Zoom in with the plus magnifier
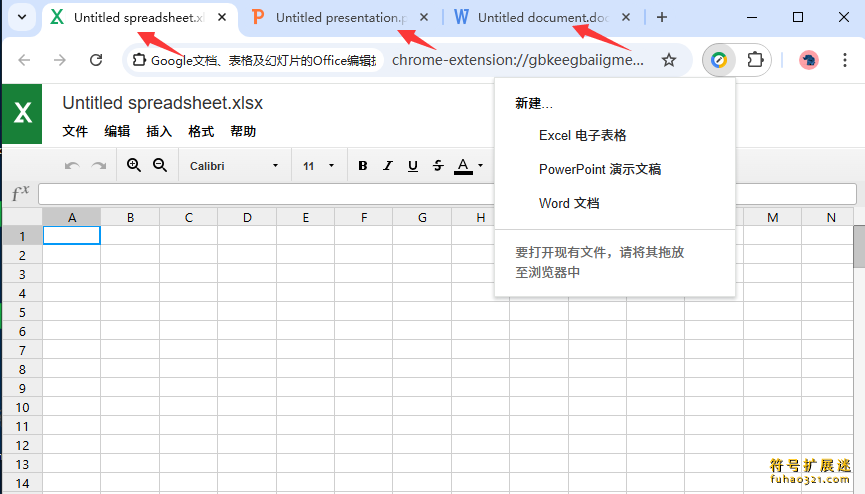 coord(134,165)
